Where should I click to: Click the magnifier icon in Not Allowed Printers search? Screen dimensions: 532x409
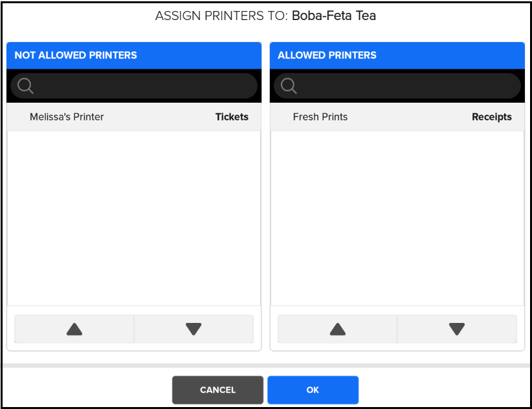click(x=26, y=86)
